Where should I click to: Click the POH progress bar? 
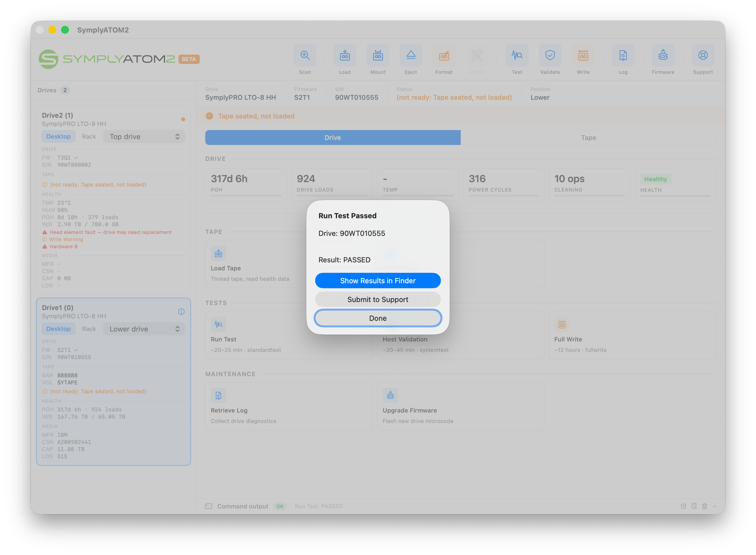click(x=246, y=196)
